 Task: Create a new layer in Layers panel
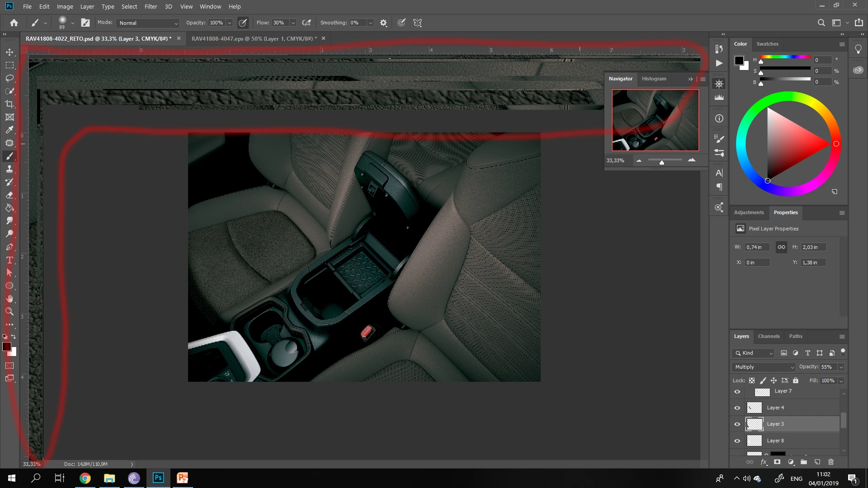tap(817, 462)
